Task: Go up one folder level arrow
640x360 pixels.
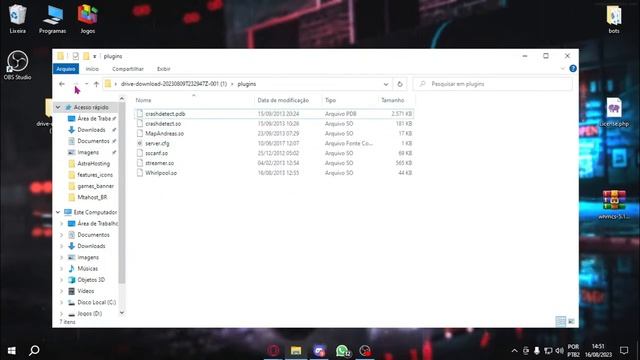Action: click(x=96, y=84)
